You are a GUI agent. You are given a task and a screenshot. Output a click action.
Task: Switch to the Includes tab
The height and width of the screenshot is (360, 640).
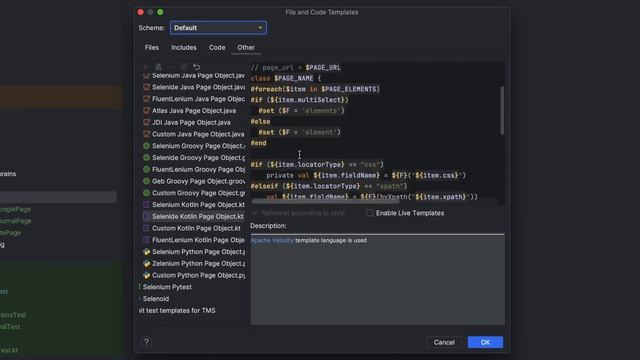pos(184,47)
